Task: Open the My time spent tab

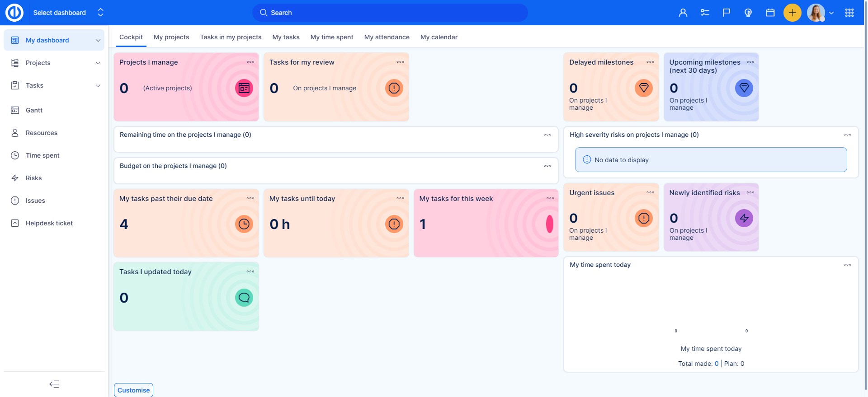Action: click(331, 37)
